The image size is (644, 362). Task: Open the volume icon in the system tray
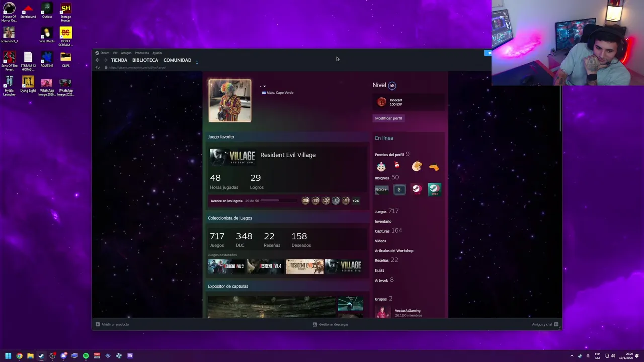(x=613, y=356)
